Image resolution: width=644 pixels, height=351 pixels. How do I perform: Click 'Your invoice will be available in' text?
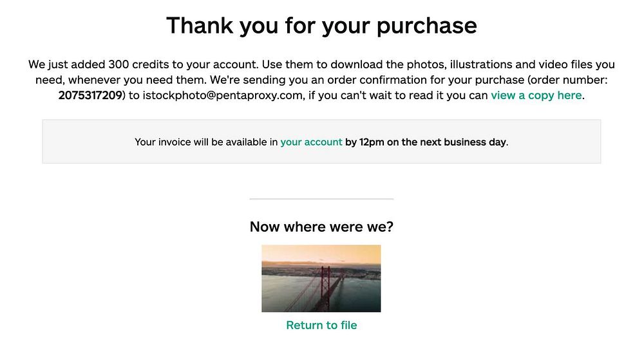click(206, 142)
